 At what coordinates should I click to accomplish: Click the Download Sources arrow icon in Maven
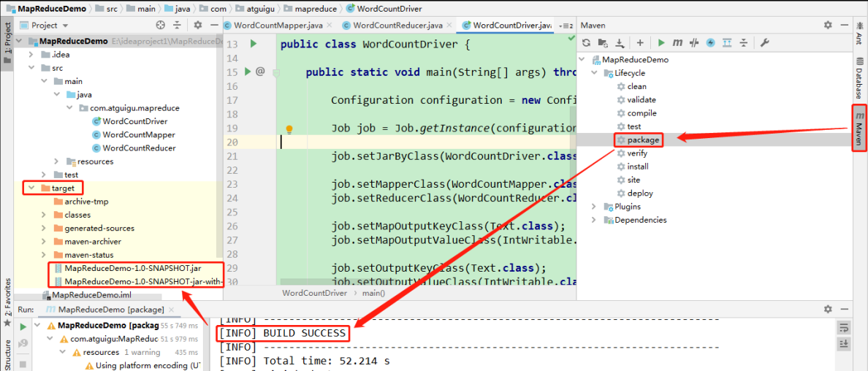tap(620, 43)
